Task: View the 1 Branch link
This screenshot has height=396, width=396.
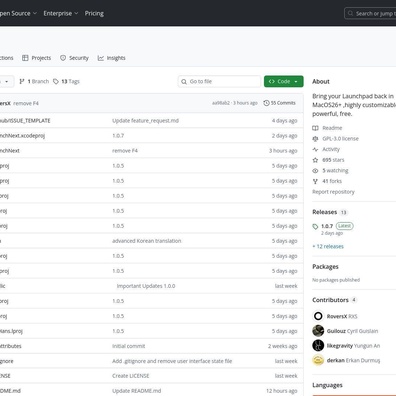Action: click(x=34, y=81)
